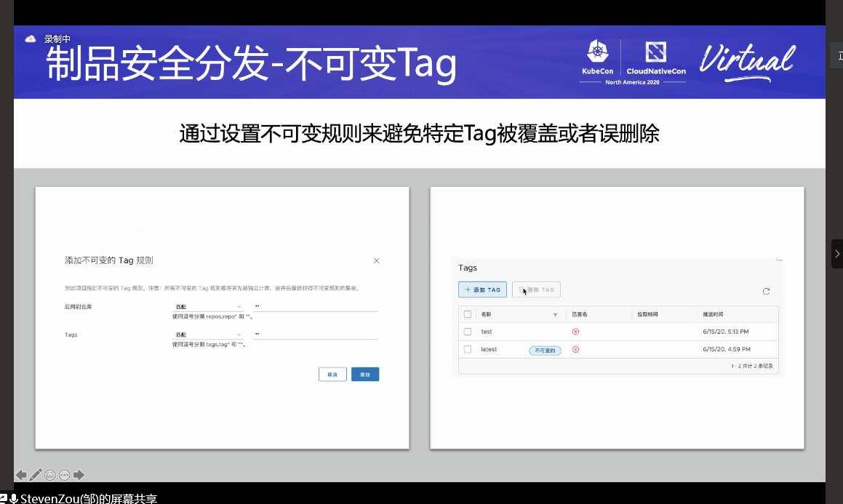843x504 pixels.
Task: Open see all slides icon
Action: click(x=50, y=475)
